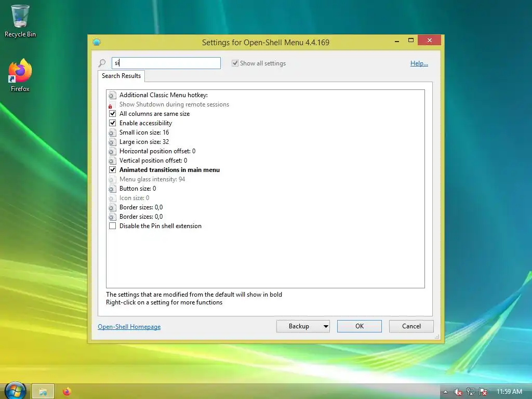
Task: Uncheck Animated transitions in main menu
Action: 112,170
